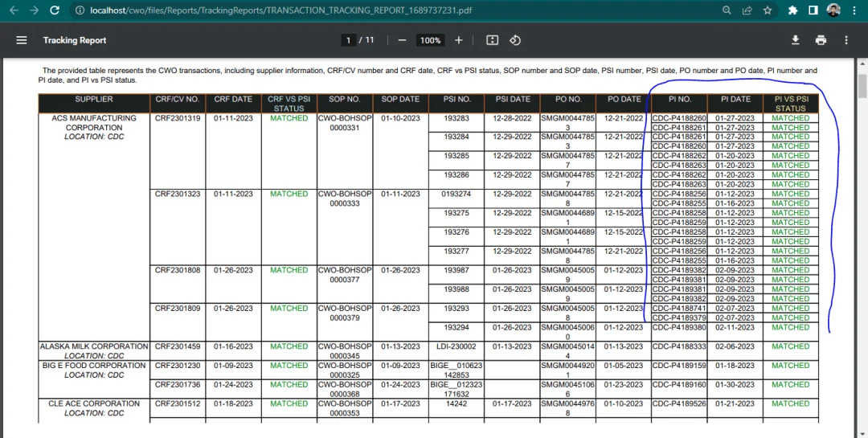Open the user profile avatar
Screen dimensions: 868x438
(x=833, y=10)
